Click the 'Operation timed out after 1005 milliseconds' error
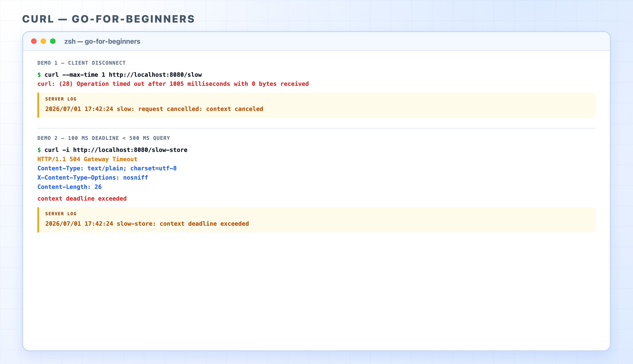Image resolution: width=633 pixels, height=364 pixels. click(x=173, y=84)
